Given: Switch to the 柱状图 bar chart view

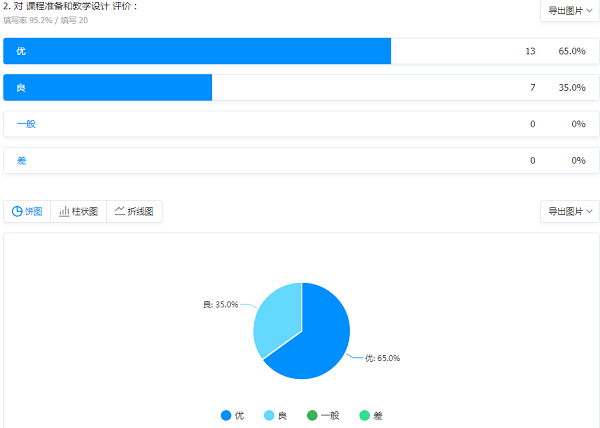Looking at the screenshot, I should point(79,211).
